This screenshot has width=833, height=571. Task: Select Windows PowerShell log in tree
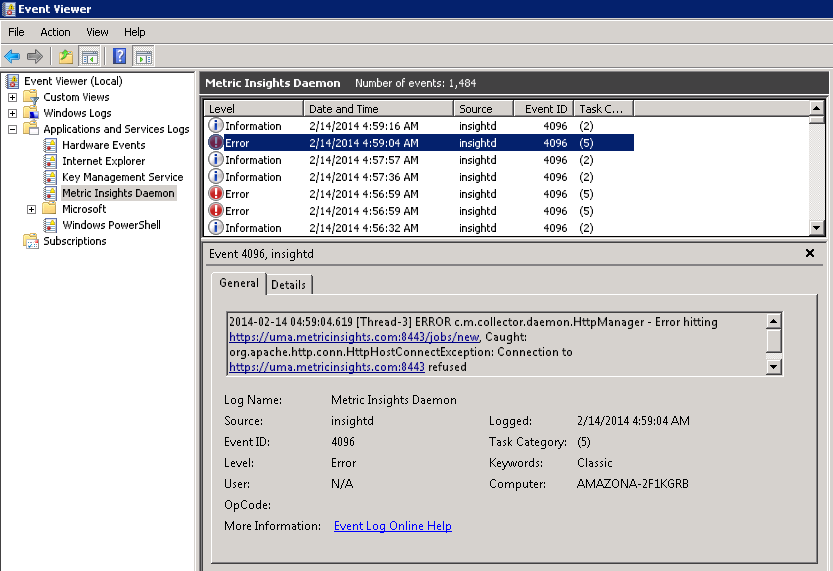[x=112, y=225]
